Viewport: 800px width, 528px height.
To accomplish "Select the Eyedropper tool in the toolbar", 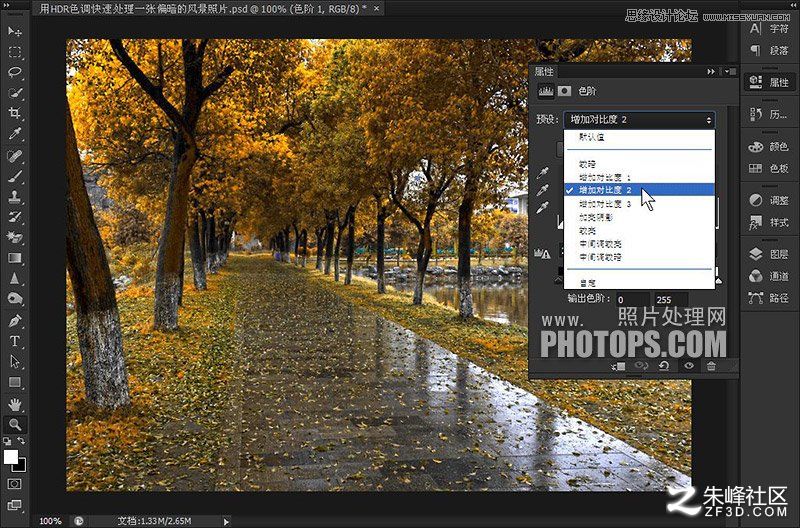I will point(14,134).
